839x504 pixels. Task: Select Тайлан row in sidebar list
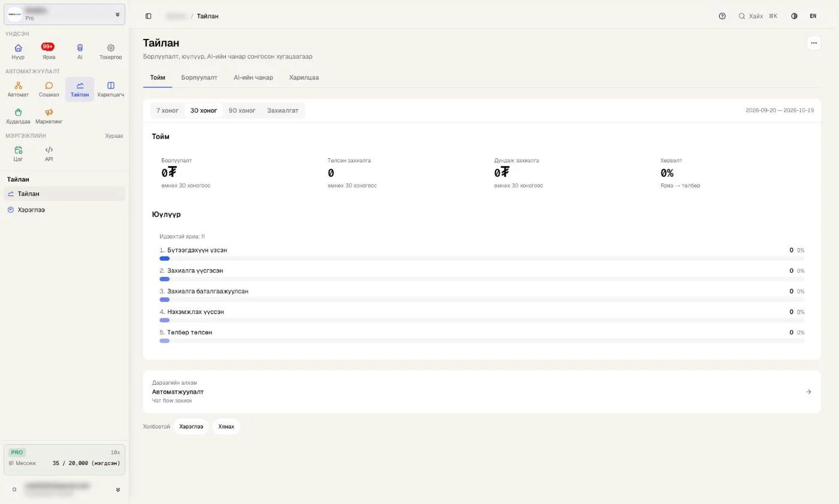(64, 194)
